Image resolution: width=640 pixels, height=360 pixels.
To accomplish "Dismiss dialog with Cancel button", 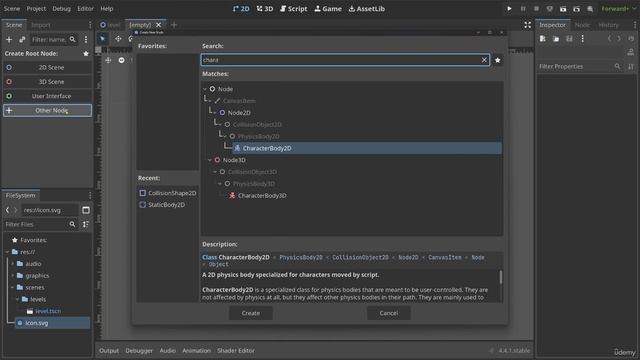I will tap(389, 313).
